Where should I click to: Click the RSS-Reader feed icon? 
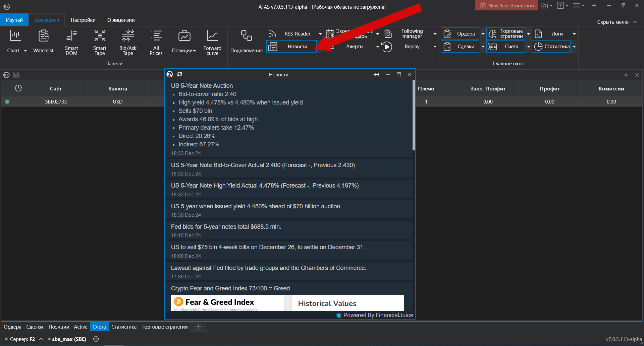[273, 34]
